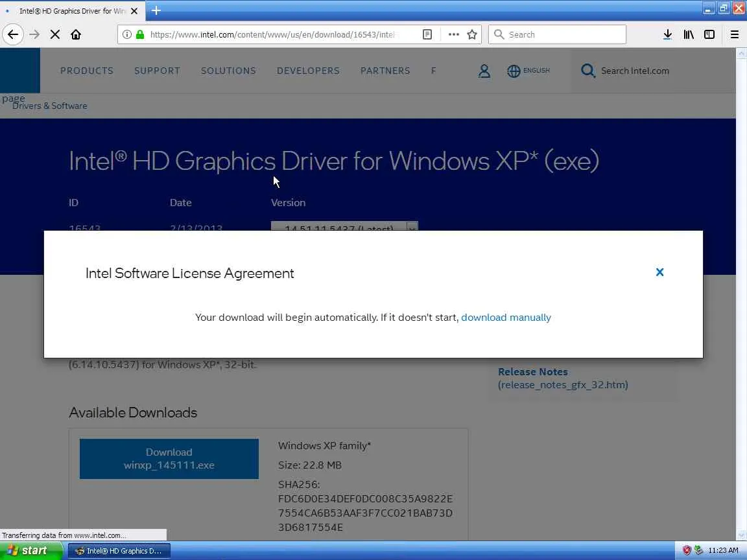Open the Downloads arrow icon
The image size is (747, 560).
point(667,34)
